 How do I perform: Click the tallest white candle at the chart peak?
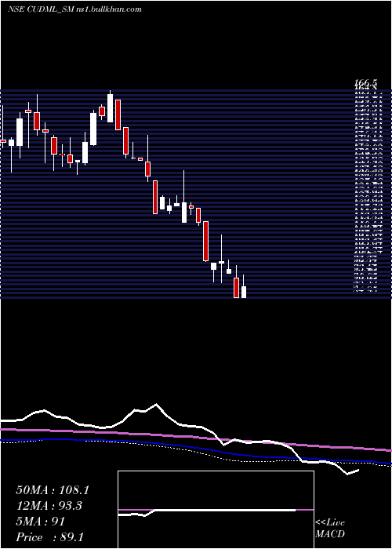[x=111, y=107]
